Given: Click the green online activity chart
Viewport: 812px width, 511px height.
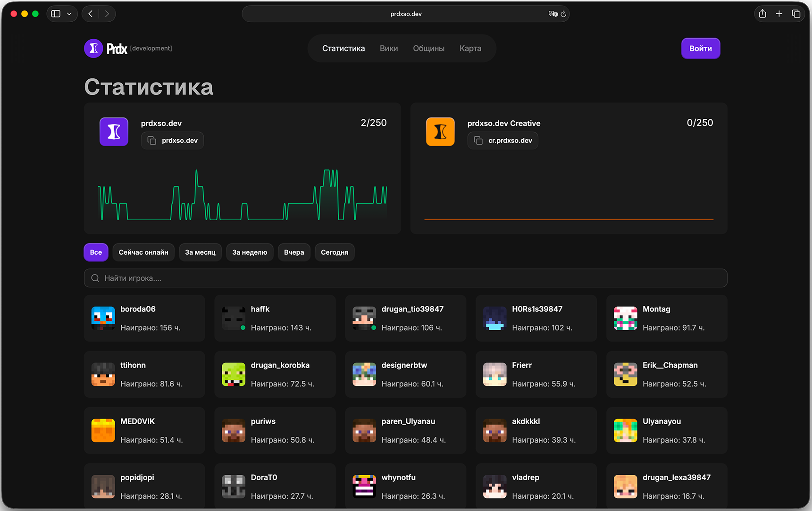Looking at the screenshot, I should tap(243, 194).
